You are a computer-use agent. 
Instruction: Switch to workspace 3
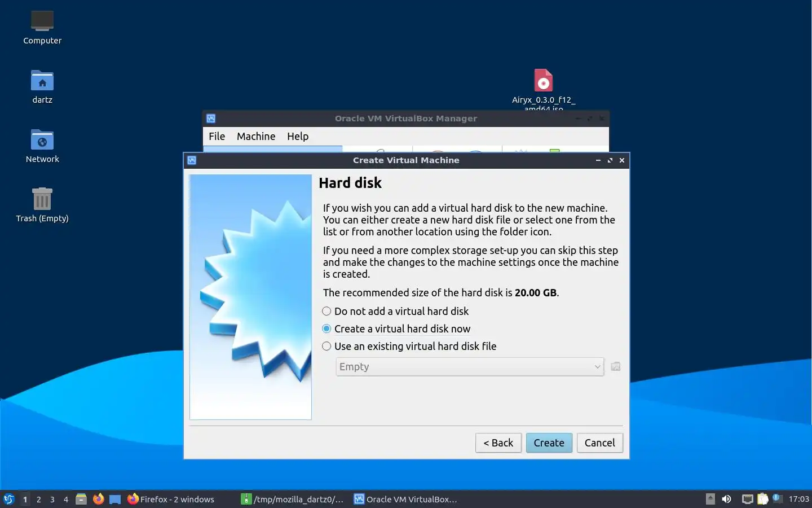pos(52,499)
